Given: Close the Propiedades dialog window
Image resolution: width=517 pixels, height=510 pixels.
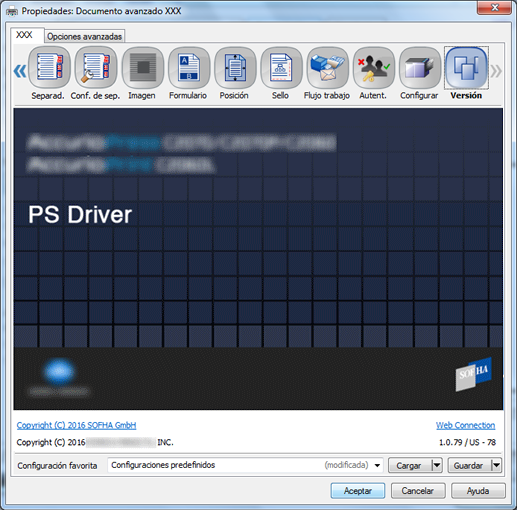Looking at the screenshot, I should [495, 7].
